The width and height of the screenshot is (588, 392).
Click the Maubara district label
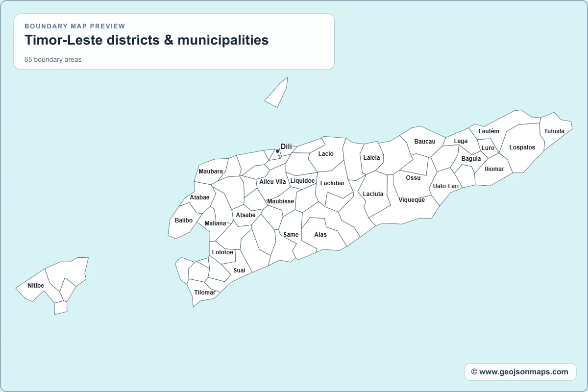point(211,171)
